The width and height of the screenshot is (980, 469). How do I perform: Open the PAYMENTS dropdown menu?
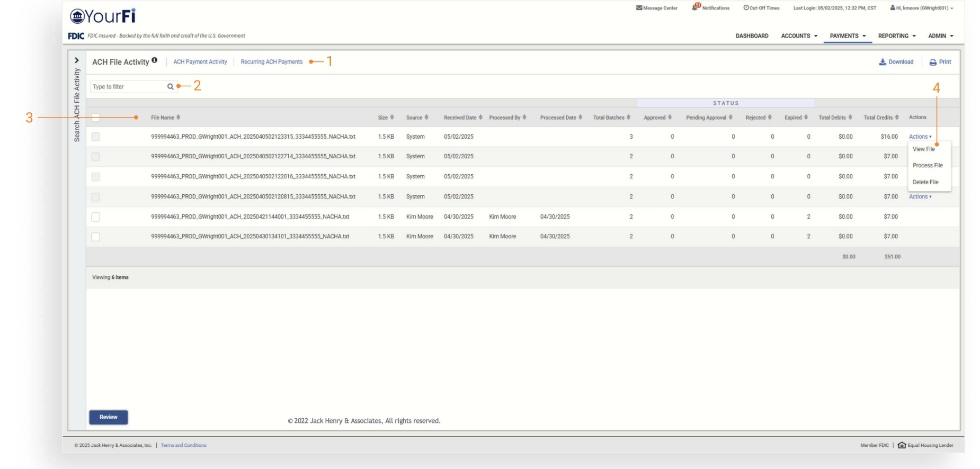(848, 36)
